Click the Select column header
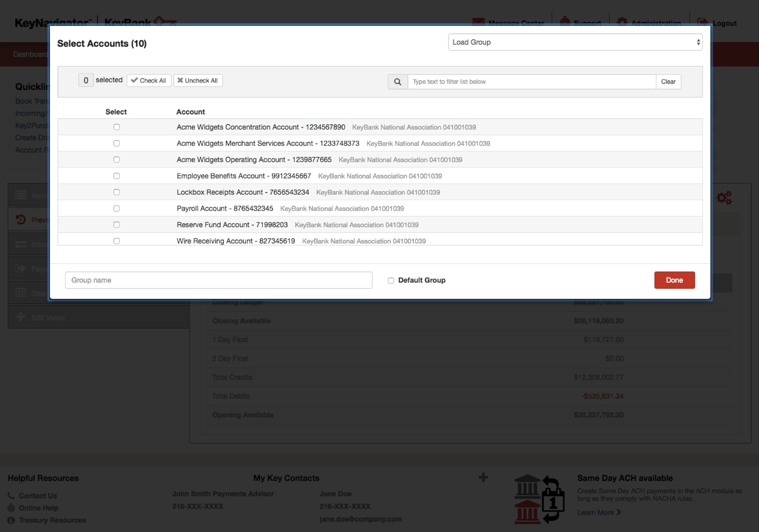759x532 pixels. point(116,112)
